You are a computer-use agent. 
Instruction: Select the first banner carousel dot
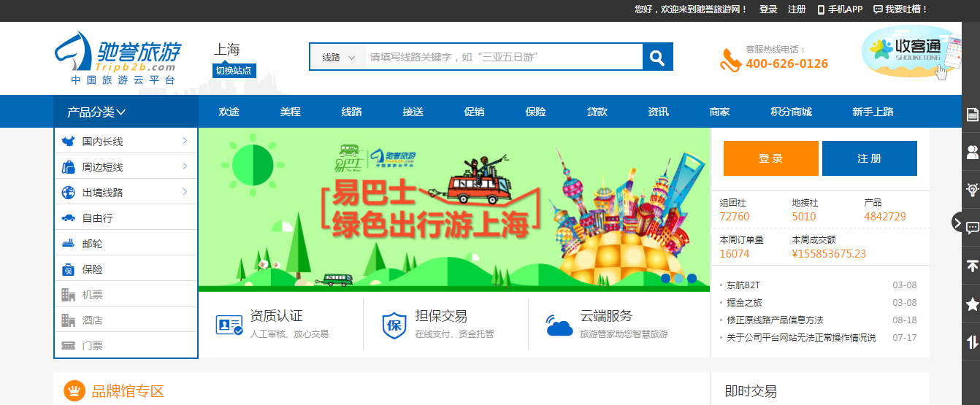(665, 278)
